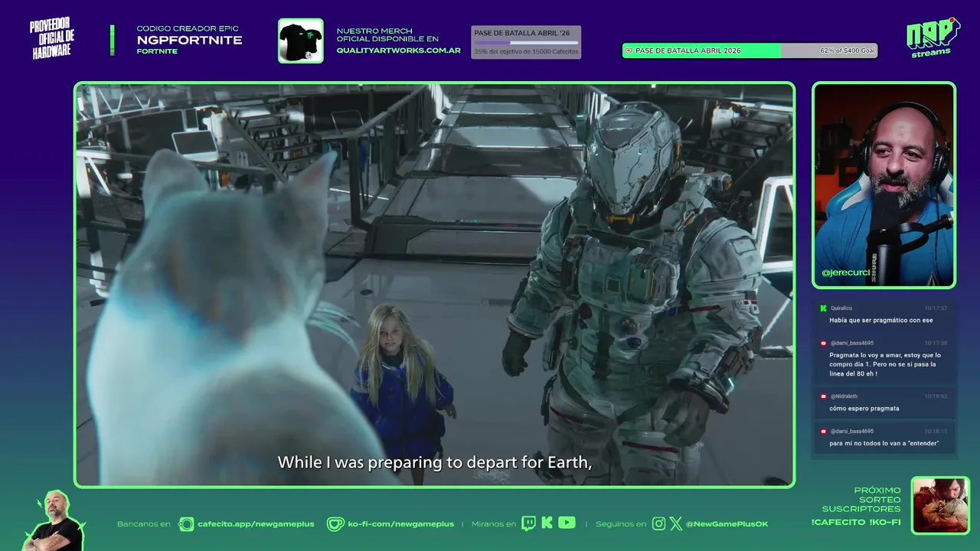Click the heart icon on Pase de Batalla goal bar
980x551 pixels.
pos(629,51)
